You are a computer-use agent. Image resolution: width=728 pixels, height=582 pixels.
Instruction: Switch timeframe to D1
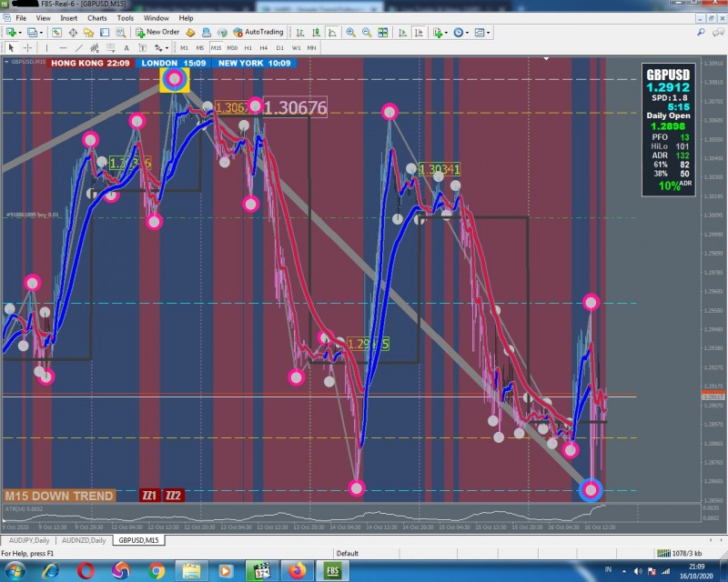coord(280,47)
